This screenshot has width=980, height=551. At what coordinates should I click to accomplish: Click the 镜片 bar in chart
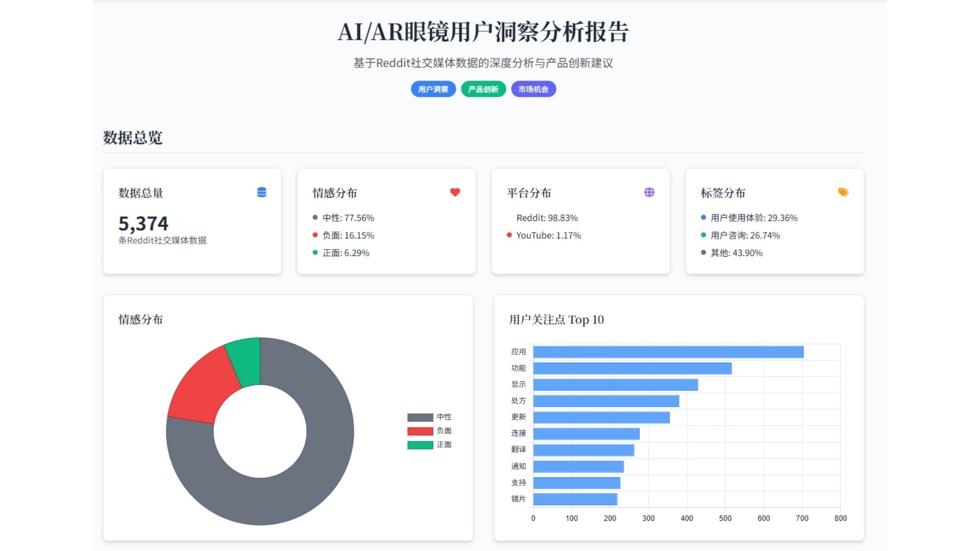pyautogui.click(x=575, y=499)
